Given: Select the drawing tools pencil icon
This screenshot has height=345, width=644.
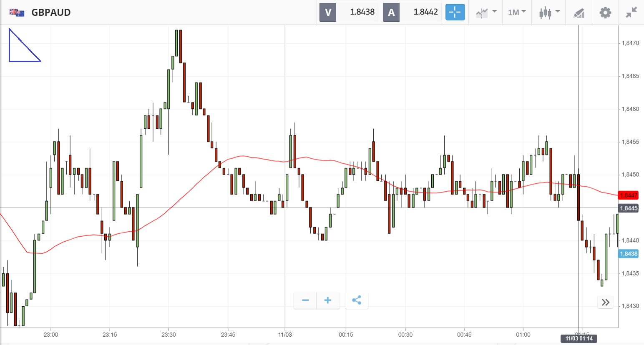Looking at the screenshot, I should tap(579, 13).
